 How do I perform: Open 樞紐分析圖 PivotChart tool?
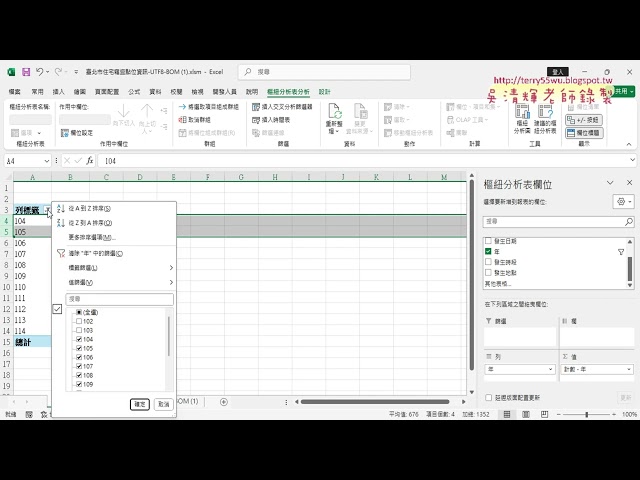pyautogui.click(x=522, y=119)
